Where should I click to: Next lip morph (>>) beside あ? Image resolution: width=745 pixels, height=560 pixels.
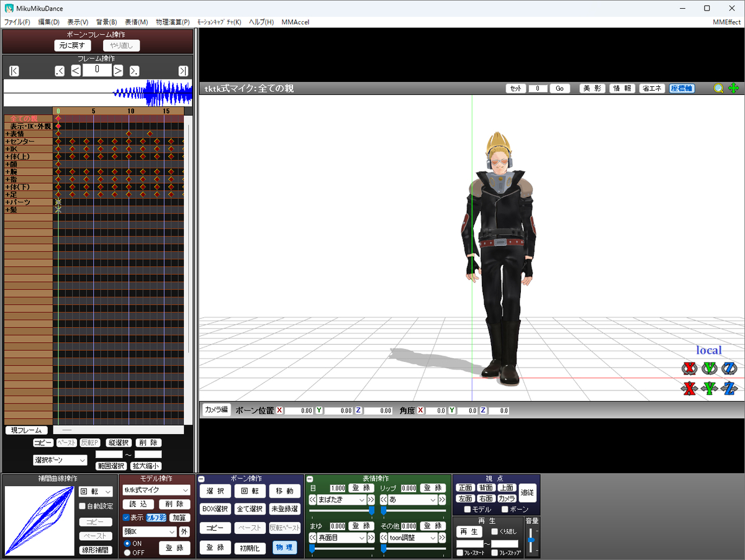tap(442, 500)
